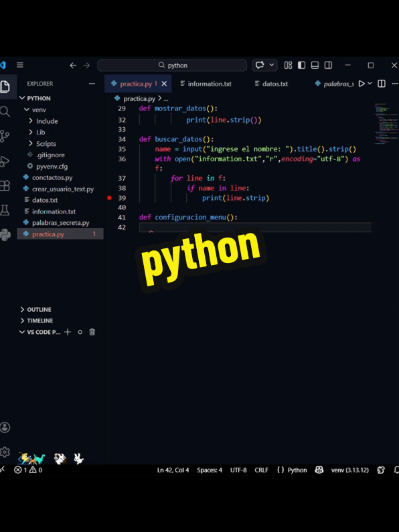399x532 pixels.
Task: Go back with the left arrow
Action: [73, 66]
